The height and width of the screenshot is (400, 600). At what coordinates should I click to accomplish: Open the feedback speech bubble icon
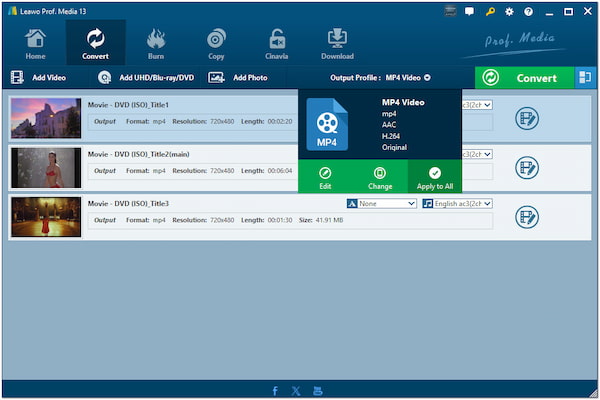[x=470, y=11]
